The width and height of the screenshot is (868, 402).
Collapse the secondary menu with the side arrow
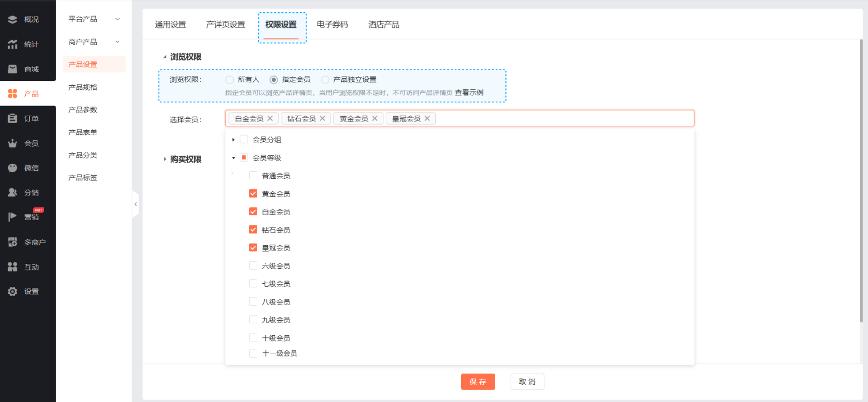[x=135, y=204]
